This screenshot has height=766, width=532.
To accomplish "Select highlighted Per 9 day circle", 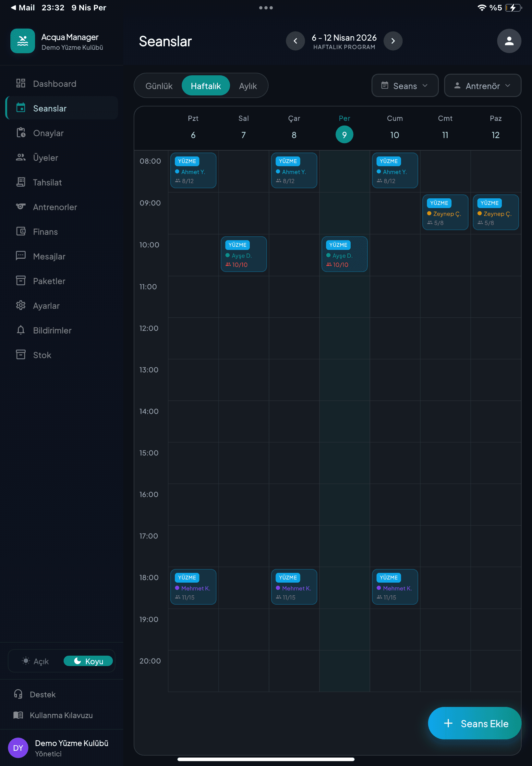I will (x=344, y=134).
